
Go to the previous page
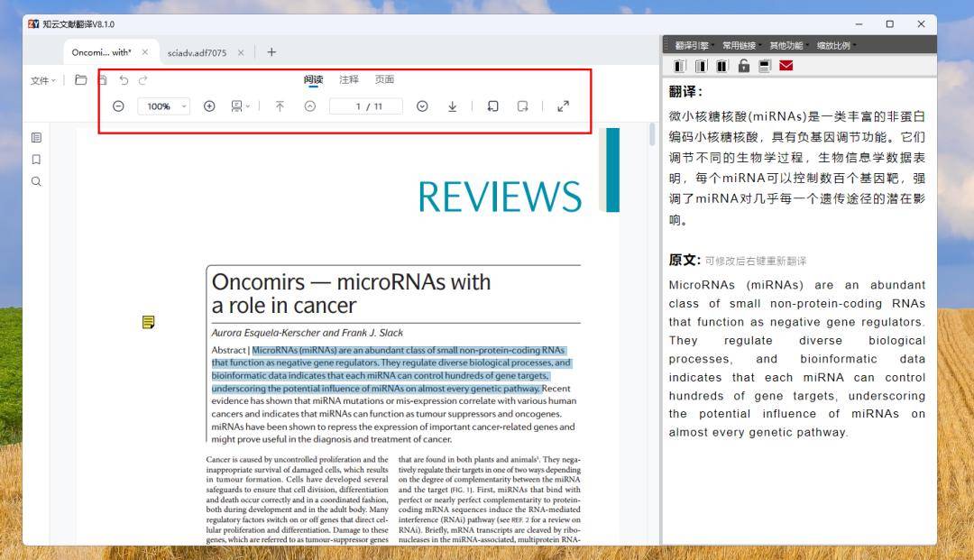coord(310,106)
